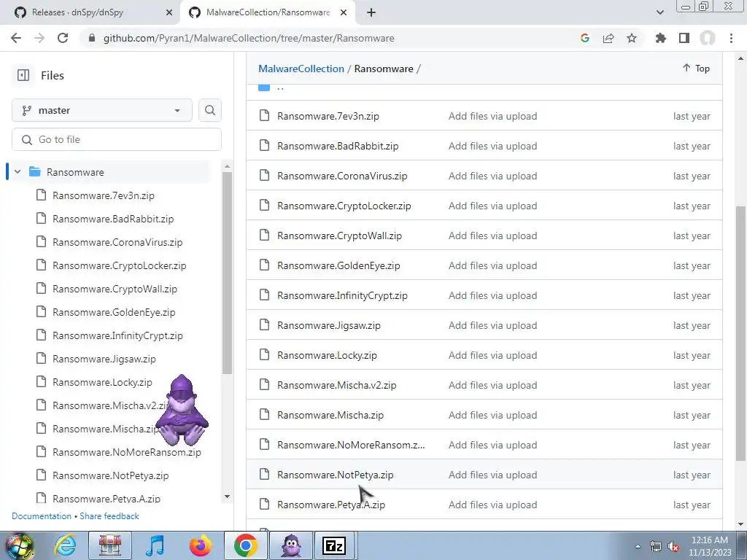Open Ransomware.GoldenEye.zip in file list
The height and width of the screenshot is (560, 747).
[x=338, y=265]
